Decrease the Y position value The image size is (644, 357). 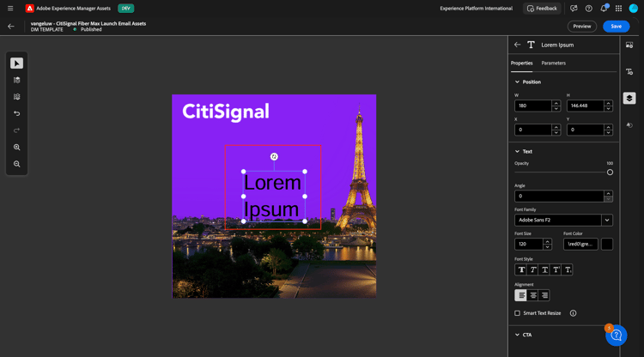pyautogui.click(x=608, y=132)
